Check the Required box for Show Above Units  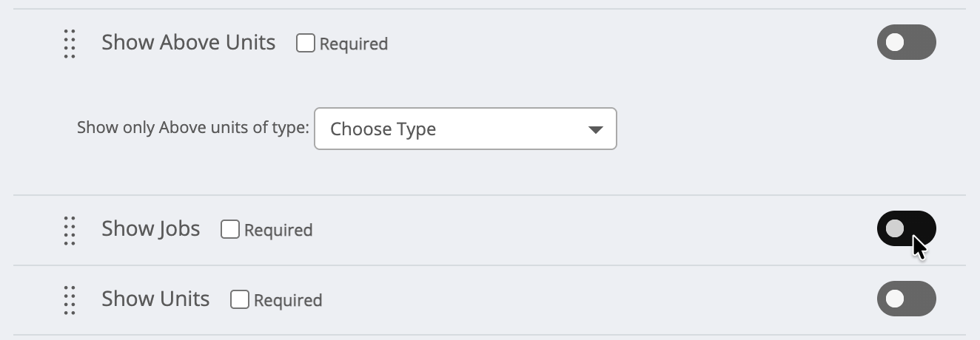[305, 44]
